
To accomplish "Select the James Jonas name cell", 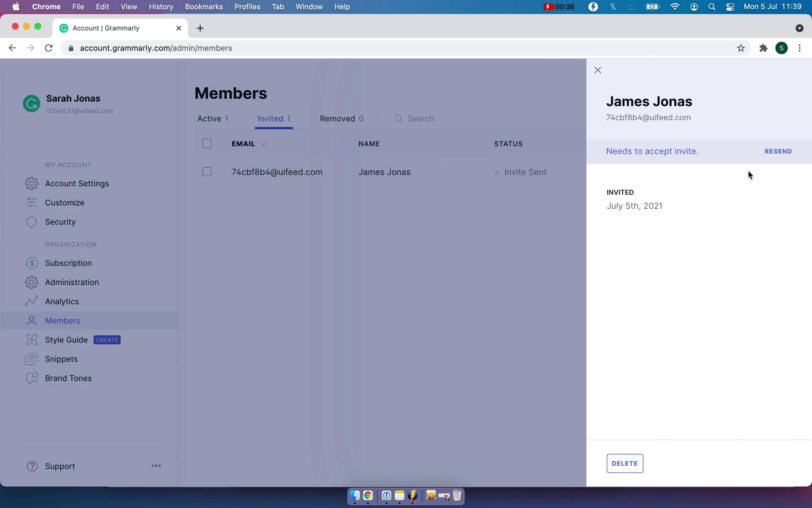I will 384,172.
